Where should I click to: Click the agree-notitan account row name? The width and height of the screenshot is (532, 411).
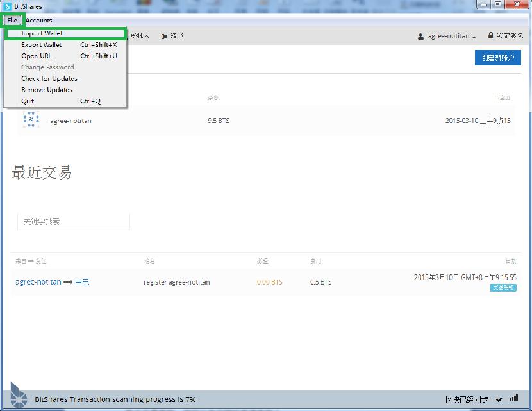point(71,121)
